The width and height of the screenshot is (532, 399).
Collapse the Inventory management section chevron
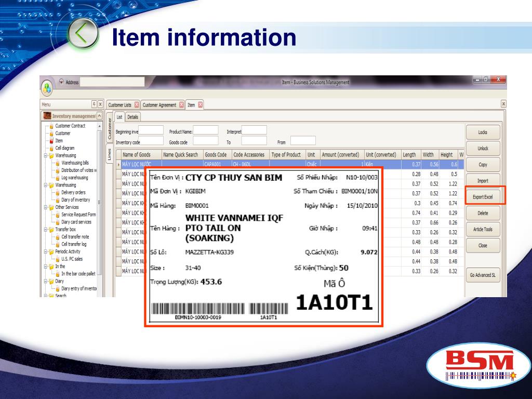pos(99,116)
